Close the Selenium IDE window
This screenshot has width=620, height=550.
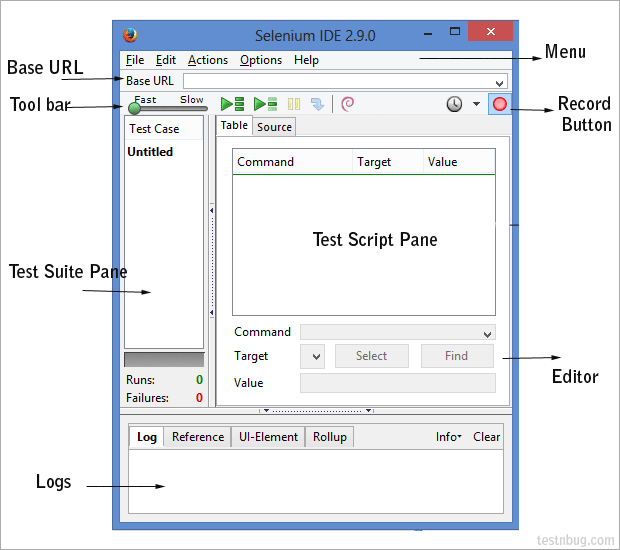tap(491, 31)
